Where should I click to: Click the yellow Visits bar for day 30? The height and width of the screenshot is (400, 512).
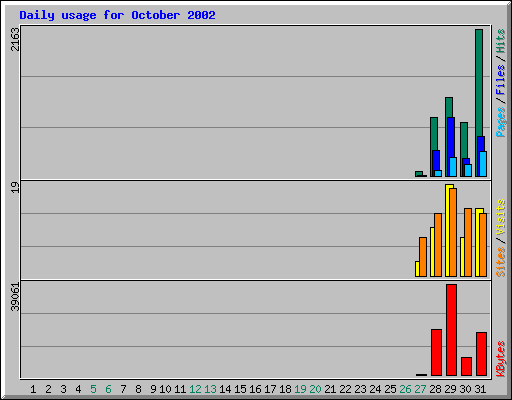[x=462, y=257]
